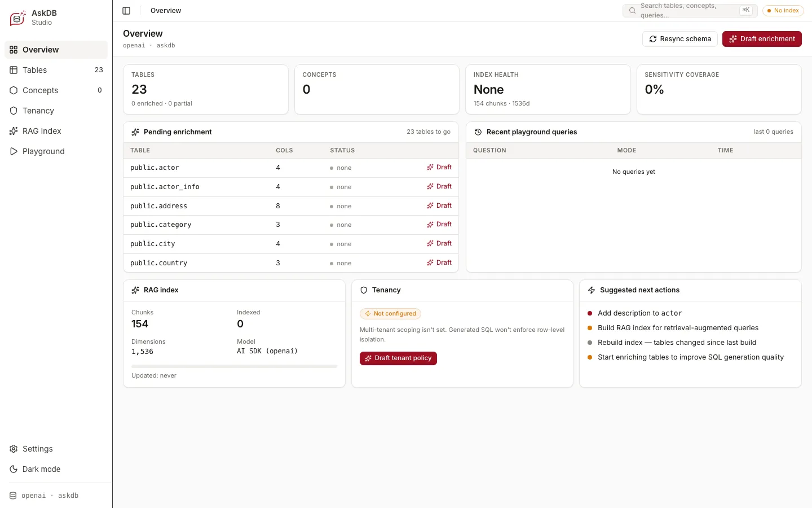812x508 pixels.
Task: Click the Dark mode moon icon
Action: (14, 469)
